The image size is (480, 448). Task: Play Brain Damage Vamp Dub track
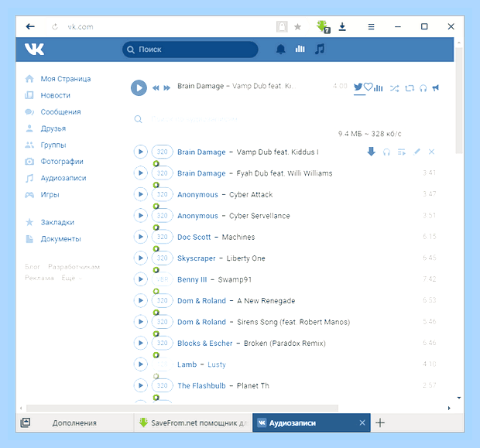[140, 152]
